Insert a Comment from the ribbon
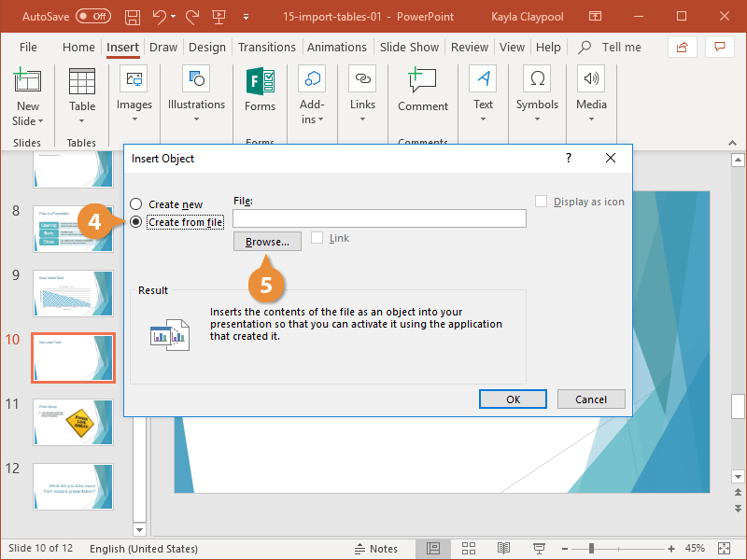The image size is (747, 560). [x=422, y=91]
